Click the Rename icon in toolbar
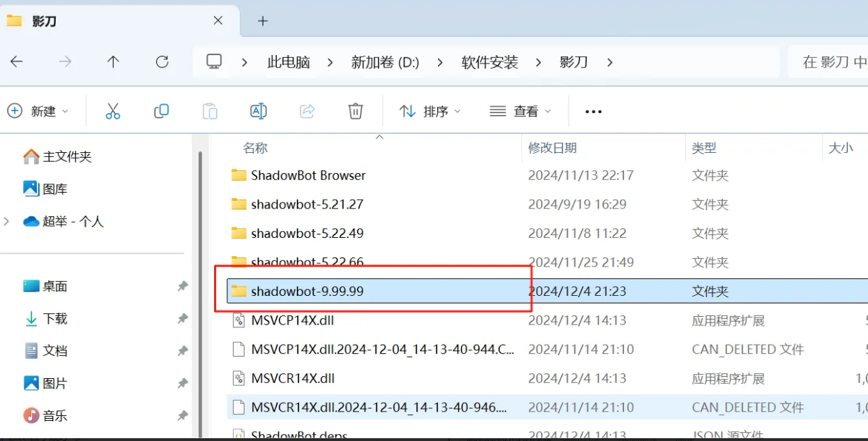The width and height of the screenshot is (868, 441). click(258, 111)
